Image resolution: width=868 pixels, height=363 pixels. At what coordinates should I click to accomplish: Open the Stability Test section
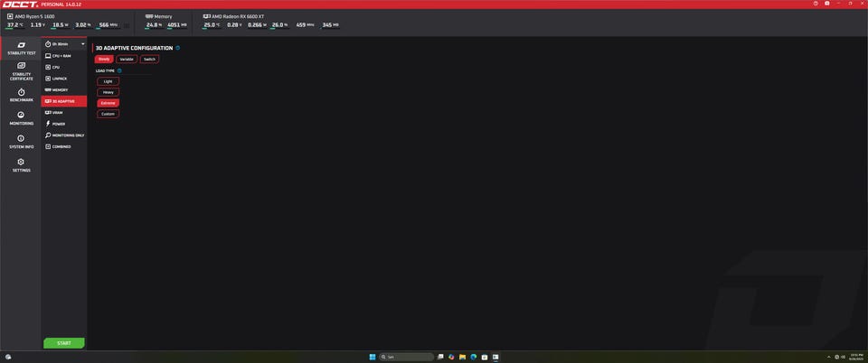point(21,49)
